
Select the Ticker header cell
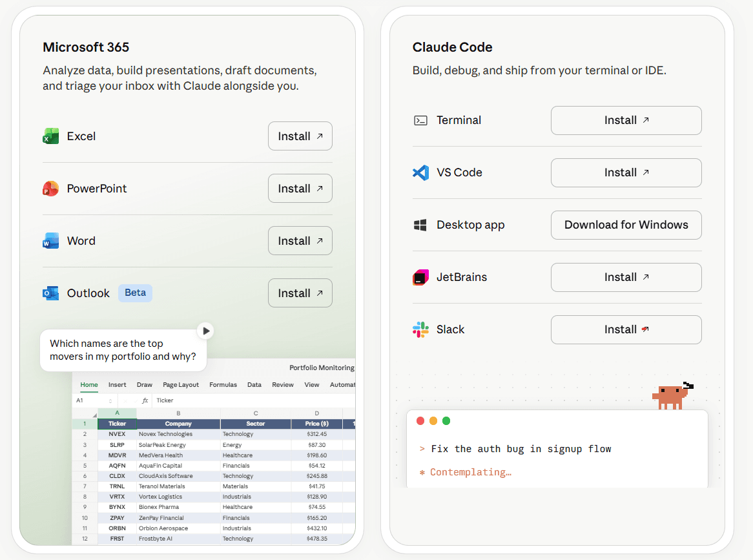(117, 424)
